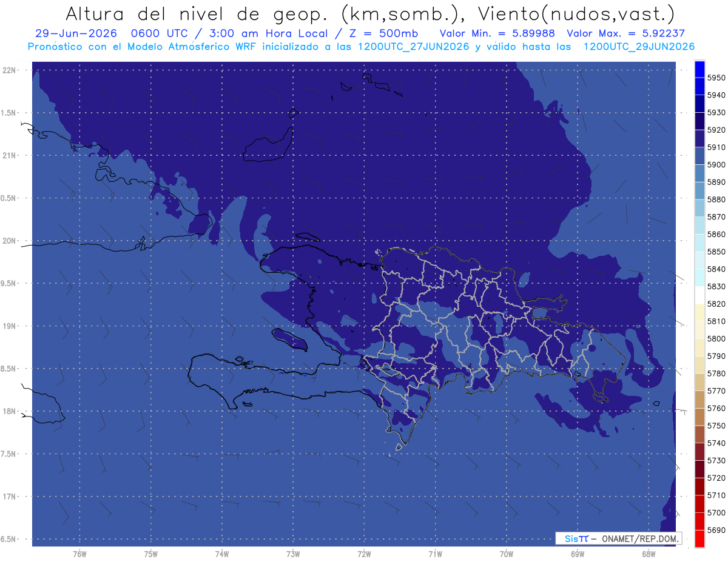Click the '5950' colorbar value
Image resolution: width=728 pixels, height=562 pixels.
[716, 78]
